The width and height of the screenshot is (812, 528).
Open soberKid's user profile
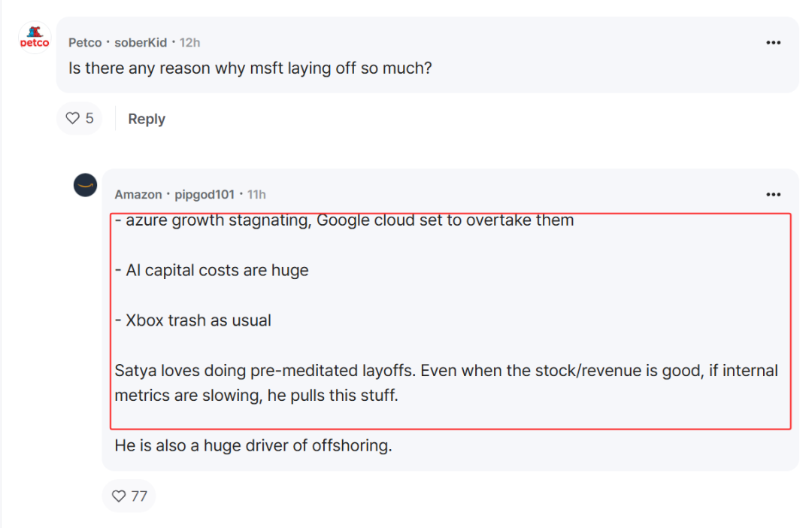click(x=141, y=42)
